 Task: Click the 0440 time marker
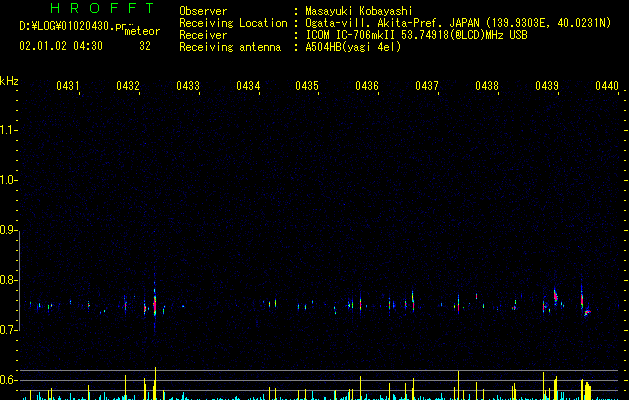[x=607, y=86]
